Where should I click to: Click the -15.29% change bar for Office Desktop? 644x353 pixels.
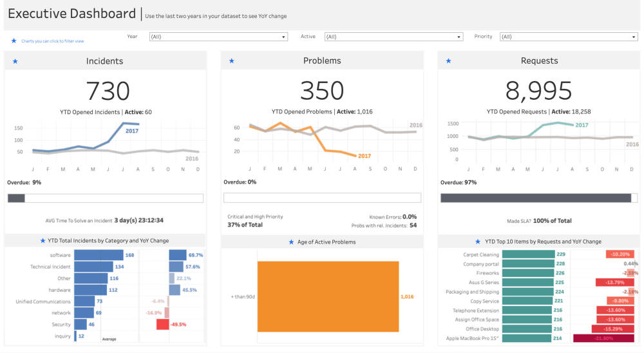pos(613,329)
